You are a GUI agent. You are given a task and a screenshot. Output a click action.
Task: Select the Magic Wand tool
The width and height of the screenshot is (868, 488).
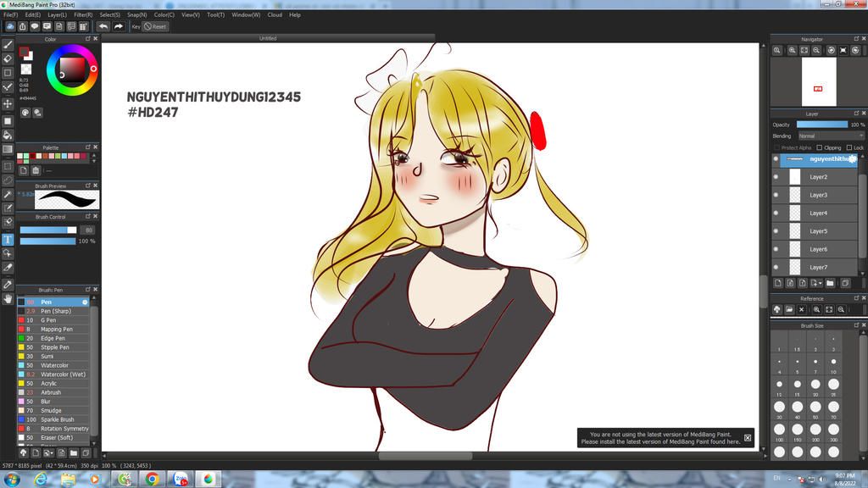tap(8, 194)
